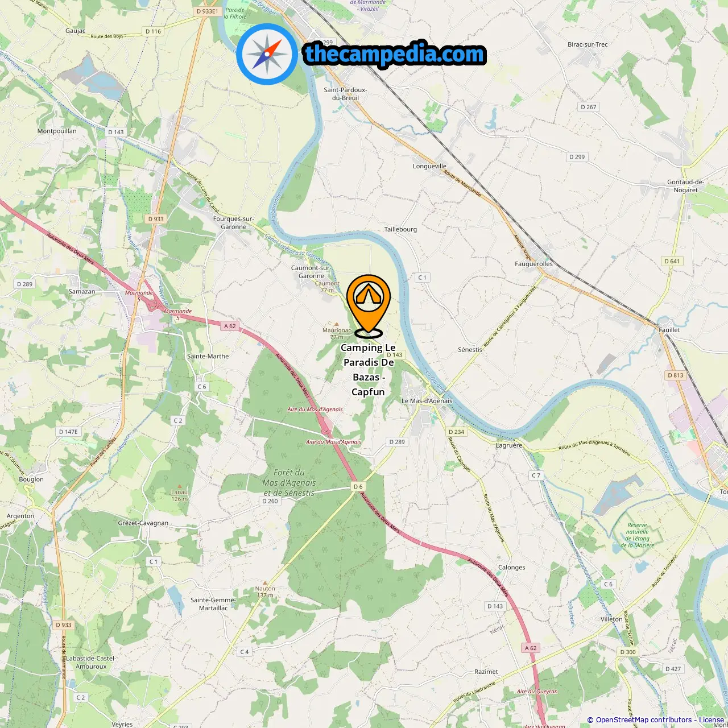Image resolution: width=728 pixels, height=728 pixels.
Task: Select the Camping Le Paradis De Bazas label
Action: pos(368,370)
